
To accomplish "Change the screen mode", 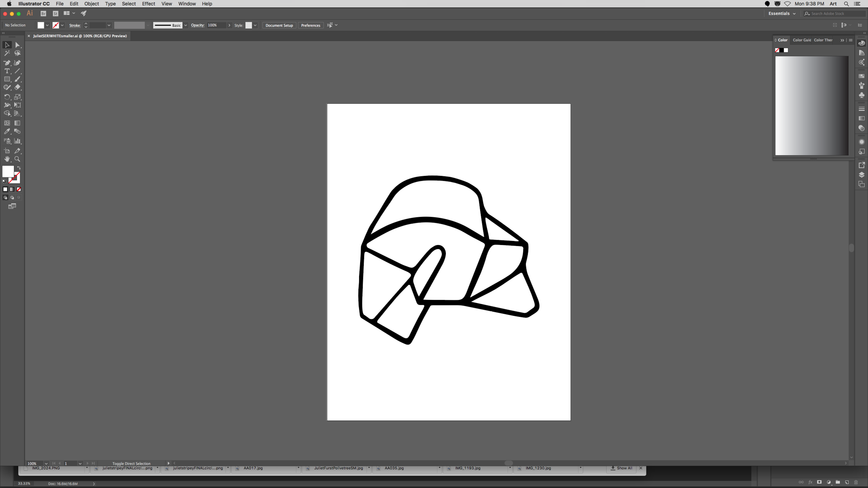I will pos(12,207).
